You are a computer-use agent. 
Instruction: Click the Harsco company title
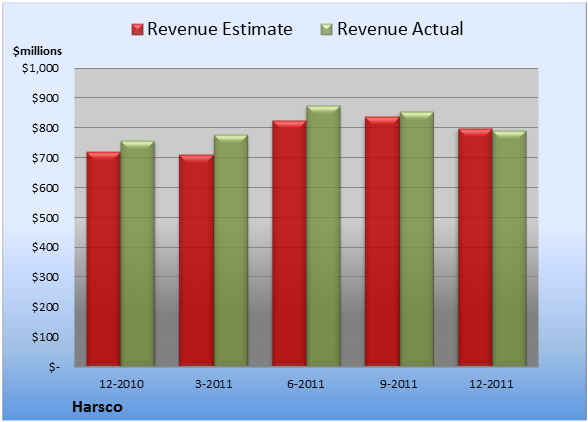click(x=97, y=407)
